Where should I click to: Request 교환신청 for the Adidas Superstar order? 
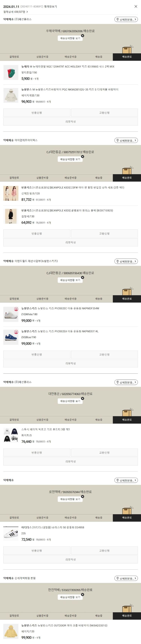click(104, 551)
